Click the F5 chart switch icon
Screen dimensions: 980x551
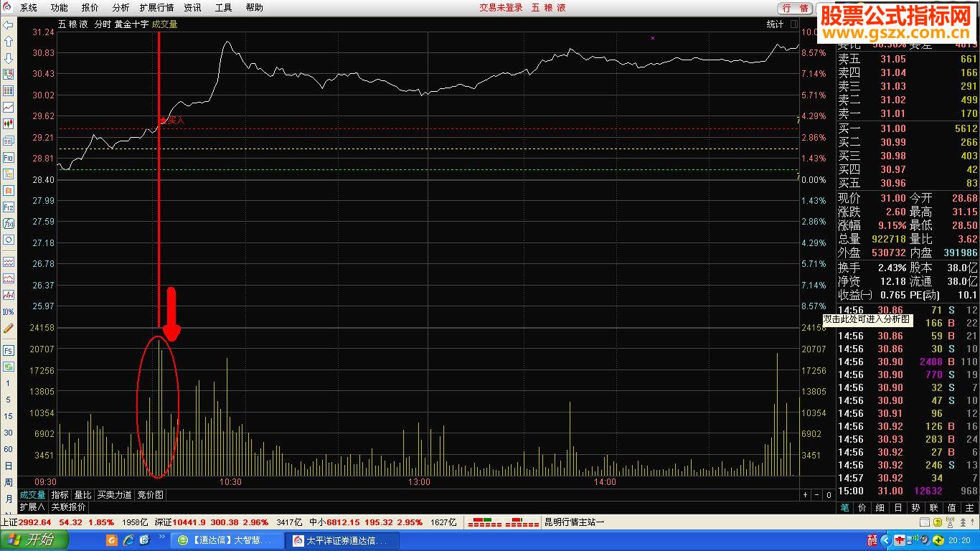click(9, 351)
